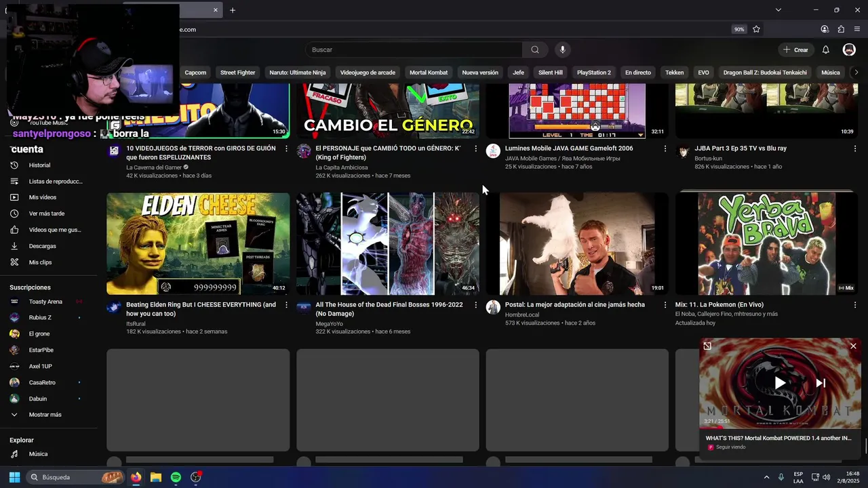This screenshot has height=488, width=868.
Task: Seek on the miniplayer red progress bar
Action: tap(780, 428)
